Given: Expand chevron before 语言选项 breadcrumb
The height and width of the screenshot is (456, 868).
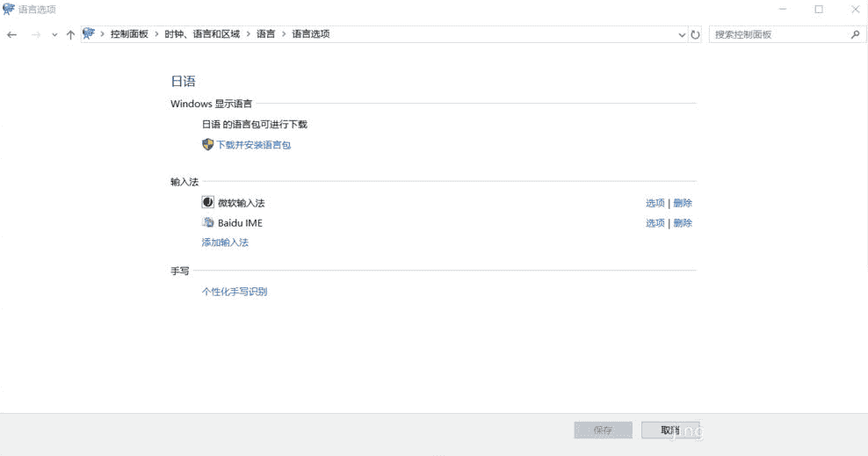Looking at the screenshot, I should tap(284, 34).
